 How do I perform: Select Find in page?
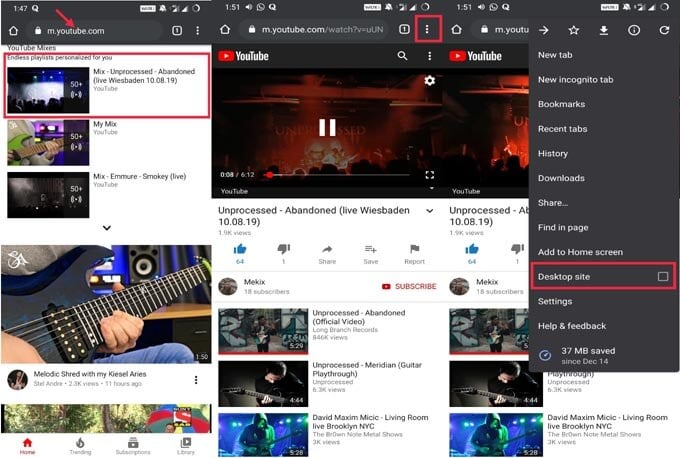pos(604,227)
